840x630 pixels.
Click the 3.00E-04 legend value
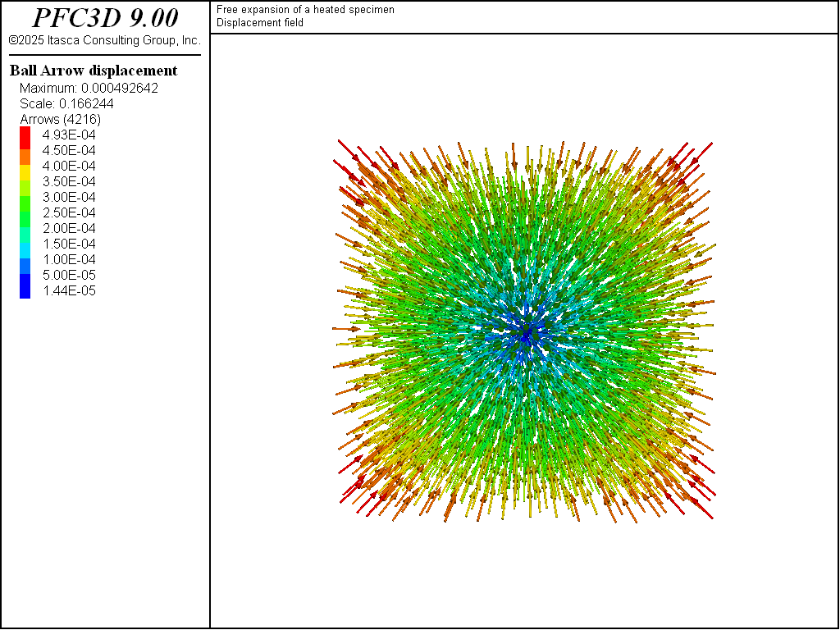(69, 197)
